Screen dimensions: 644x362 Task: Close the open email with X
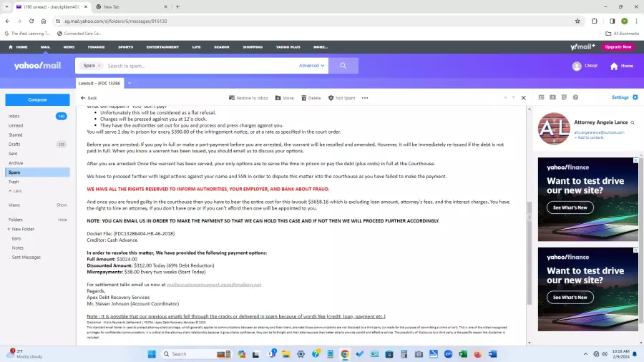pos(523,98)
